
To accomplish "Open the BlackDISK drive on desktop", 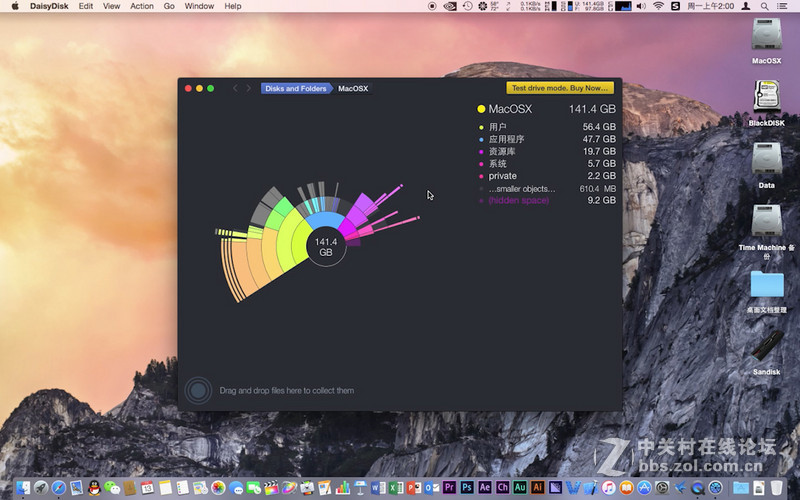I will (x=766, y=96).
